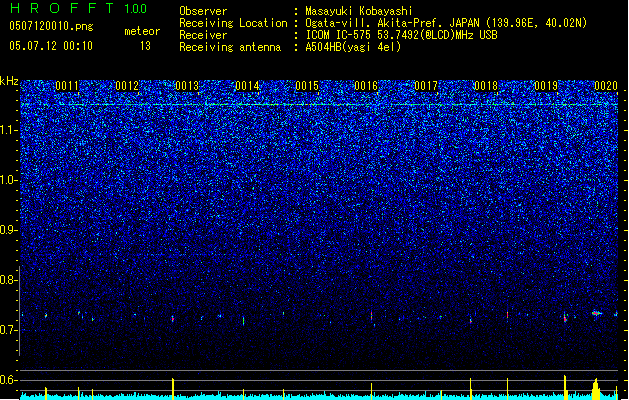This screenshot has height=400, width=629.
Task: Click time marker 0019
Action: tap(546, 86)
